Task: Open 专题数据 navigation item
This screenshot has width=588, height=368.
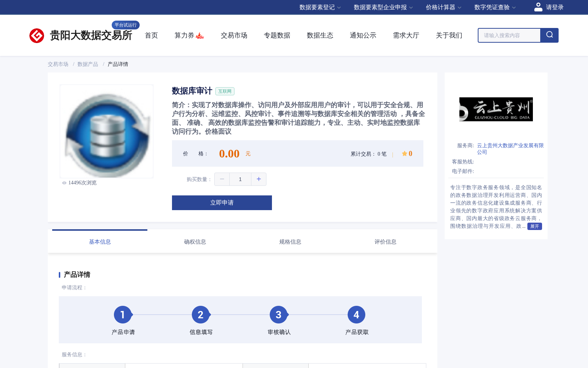Action: [277, 35]
